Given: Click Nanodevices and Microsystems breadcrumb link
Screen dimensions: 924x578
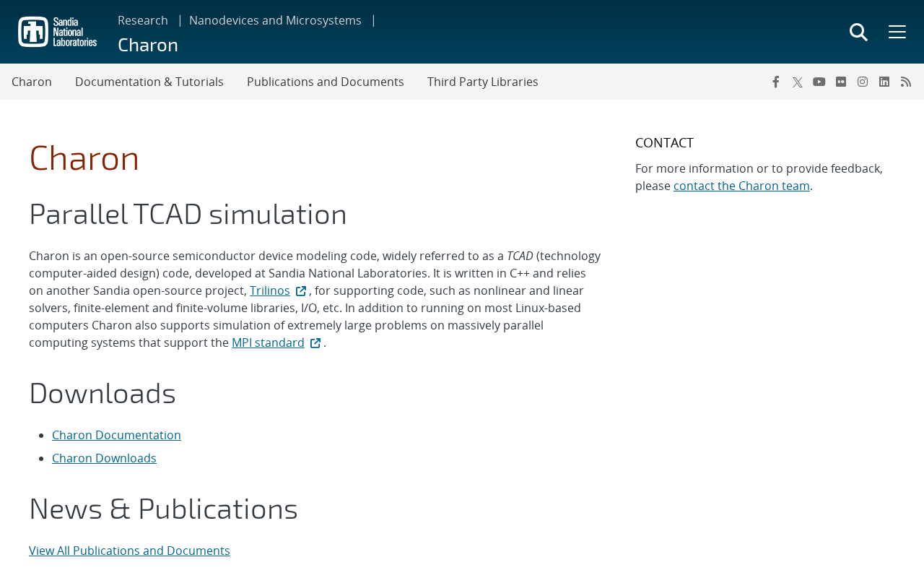Looking at the screenshot, I should 275,20.
